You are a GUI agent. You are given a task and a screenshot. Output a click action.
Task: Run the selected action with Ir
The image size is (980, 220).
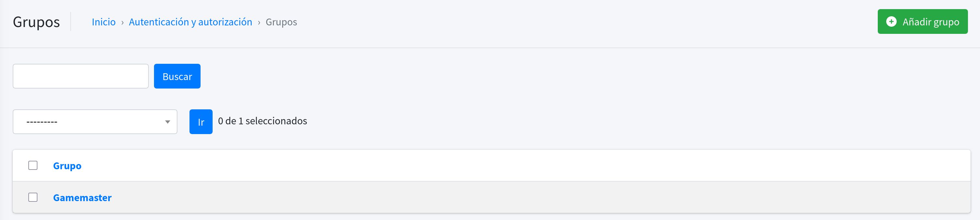201,122
